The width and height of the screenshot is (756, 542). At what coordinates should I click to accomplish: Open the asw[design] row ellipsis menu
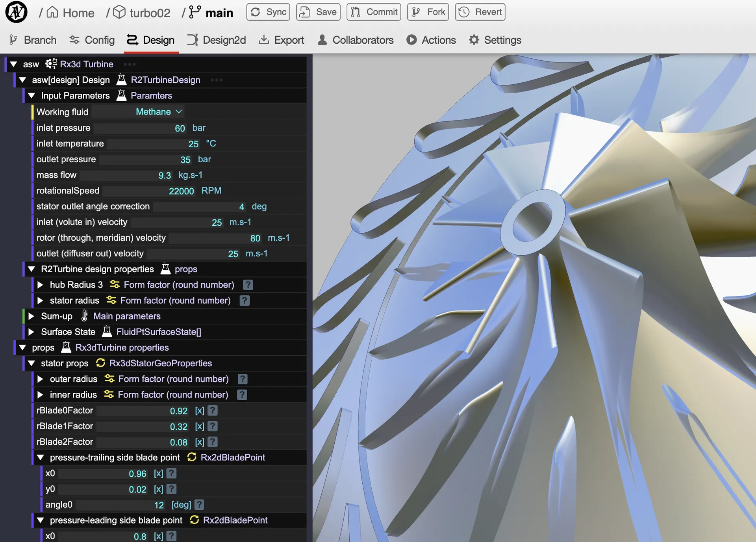coord(217,80)
